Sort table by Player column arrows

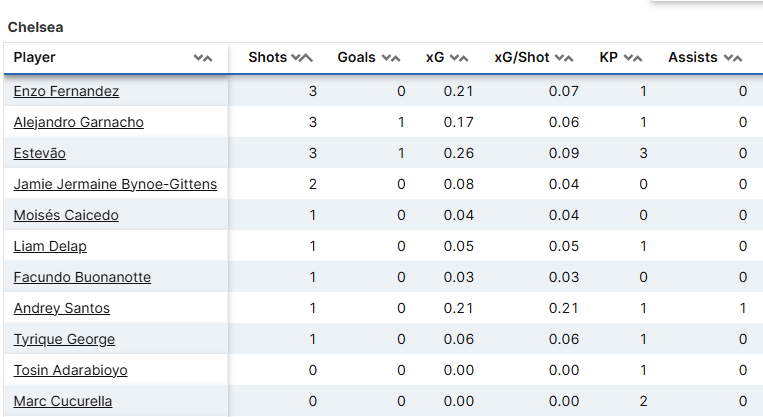[203, 58]
